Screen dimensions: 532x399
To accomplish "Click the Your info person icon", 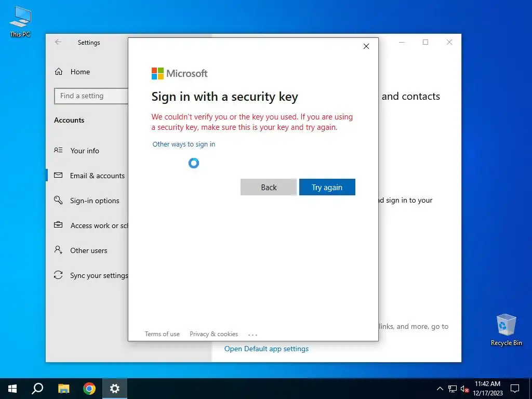I will [58, 150].
